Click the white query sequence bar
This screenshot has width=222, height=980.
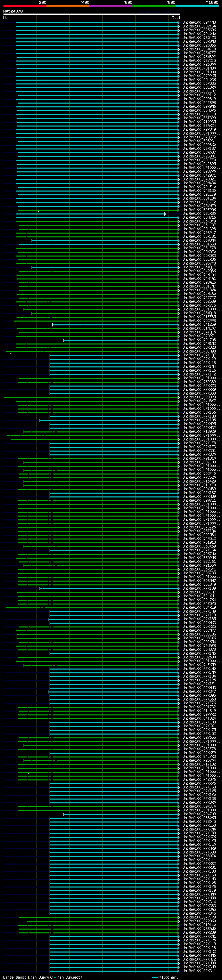pyautogui.click(x=92, y=14)
